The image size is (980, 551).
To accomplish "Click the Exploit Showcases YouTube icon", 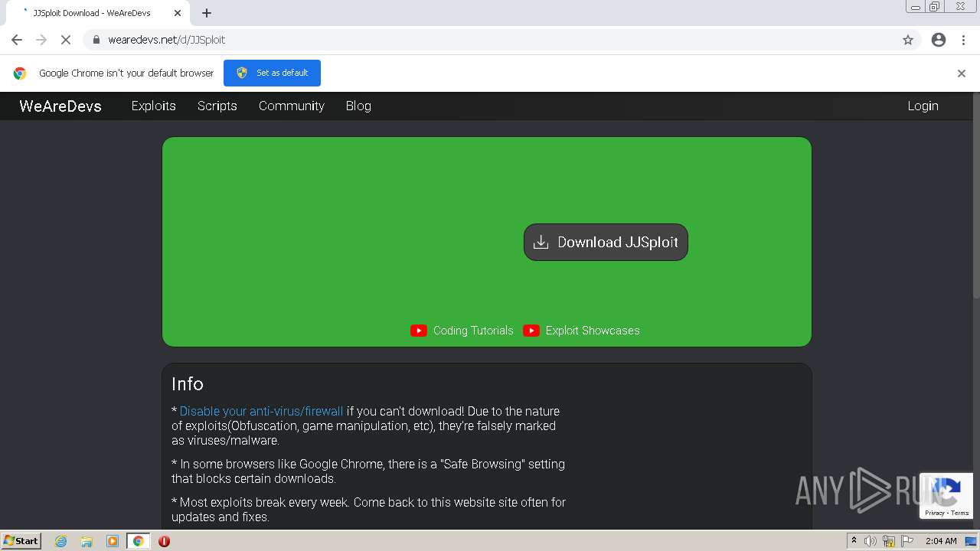I will pos(531,331).
